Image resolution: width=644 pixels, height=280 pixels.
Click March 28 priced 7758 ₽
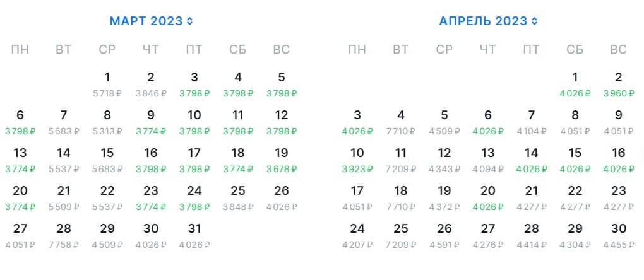point(64,235)
